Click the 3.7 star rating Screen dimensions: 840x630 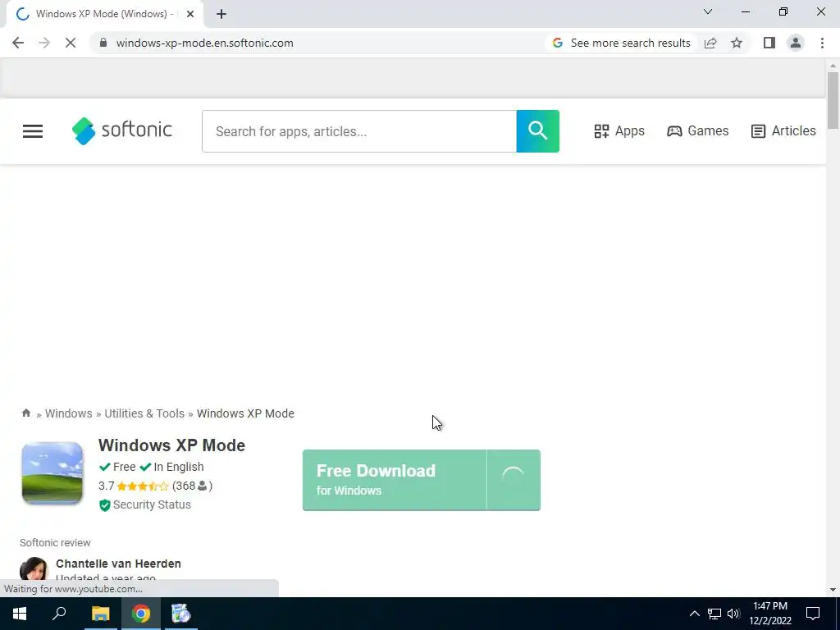[x=134, y=486]
